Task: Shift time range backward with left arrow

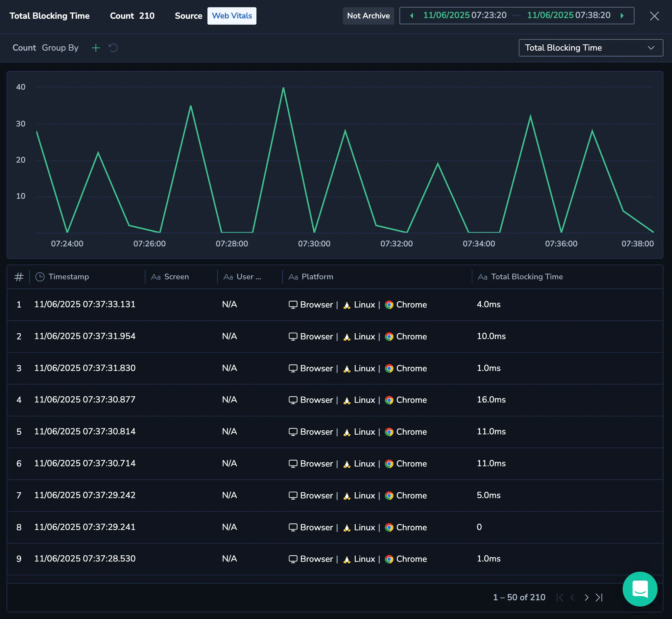Action: (412, 16)
